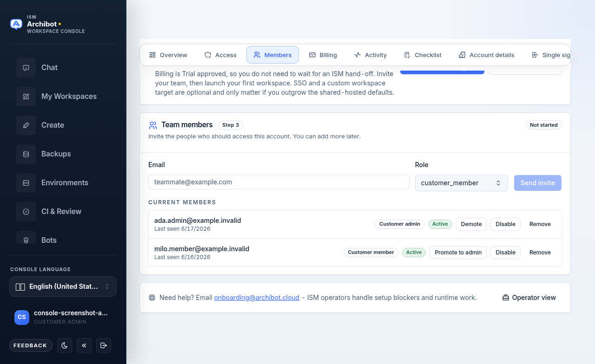Click the Archibot logo icon

pos(16,24)
